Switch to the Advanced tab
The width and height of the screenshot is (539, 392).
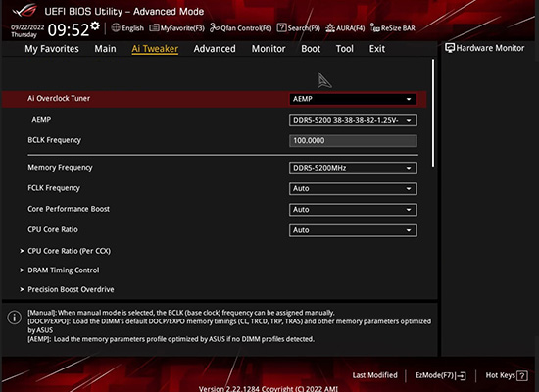coord(215,49)
